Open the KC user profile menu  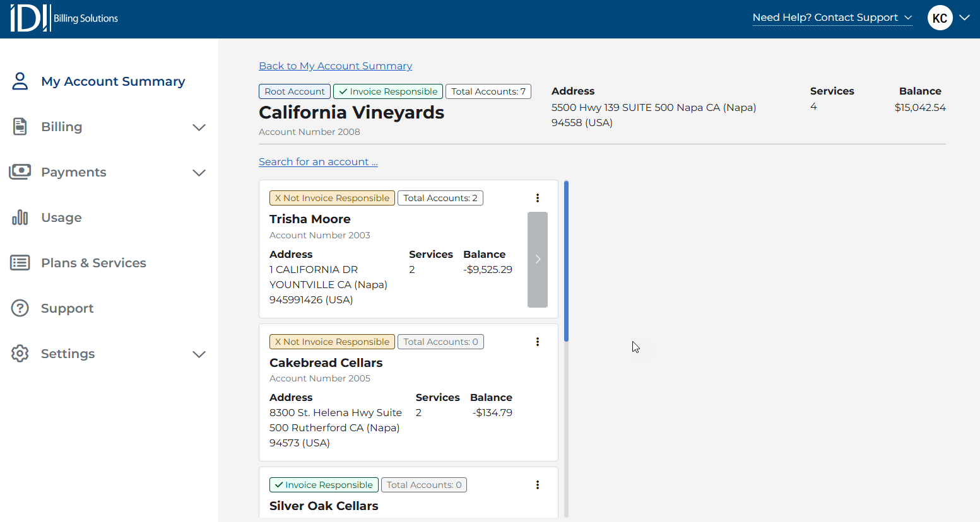pyautogui.click(x=948, y=18)
